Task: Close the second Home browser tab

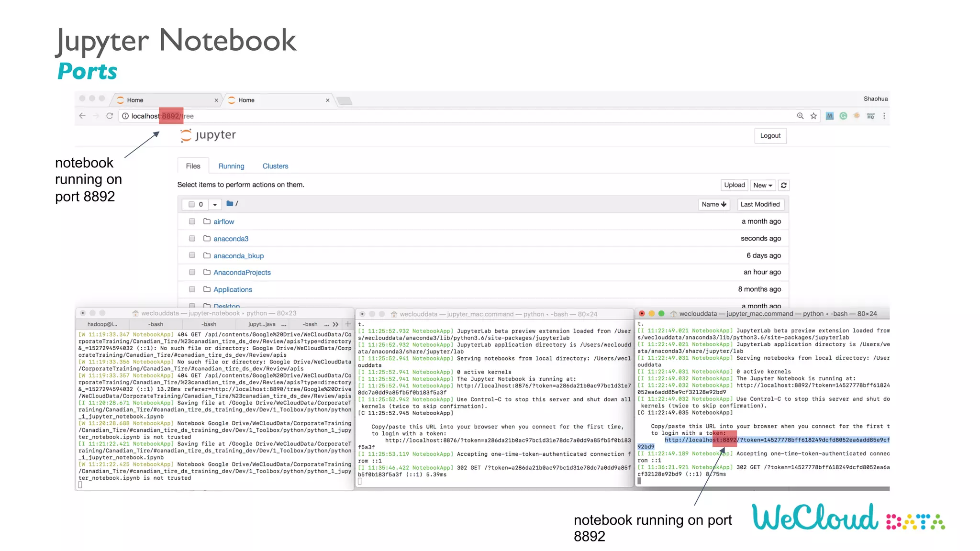Action: (x=327, y=100)
